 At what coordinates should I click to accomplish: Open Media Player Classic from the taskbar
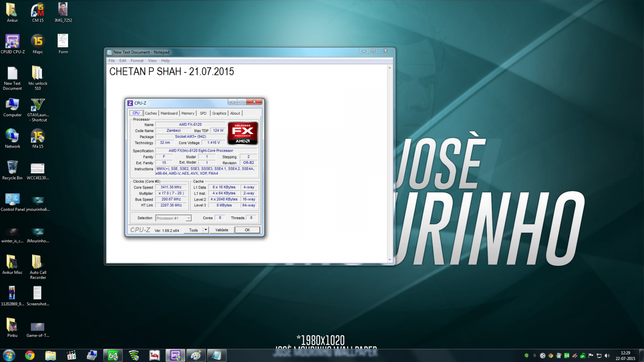[x=71, y=355]
